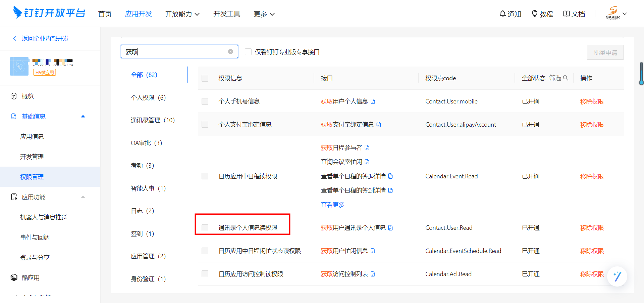Select the OA审批 (3) category
Viewport: 644px width, 303px height.
tap(146, 143)
